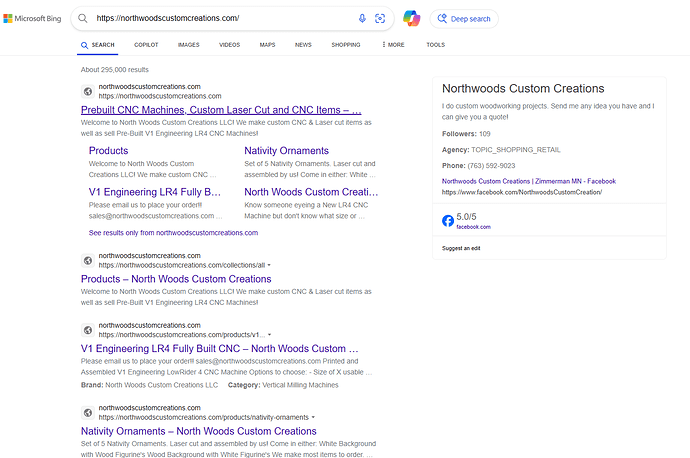This screenshot has height=458, width=690.
Task: Open Prebuilt CNC Machines result title
Action: point(221,110)
